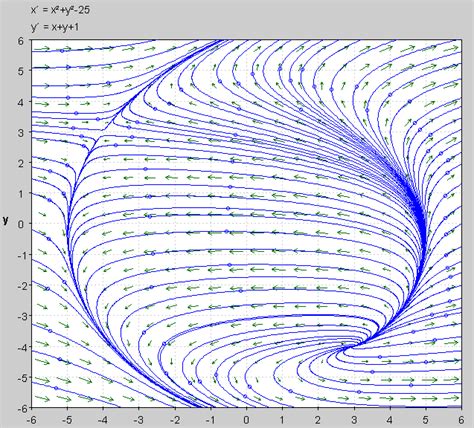
Task: Select the 4 tick label on the y-axis
Action: 21,102
